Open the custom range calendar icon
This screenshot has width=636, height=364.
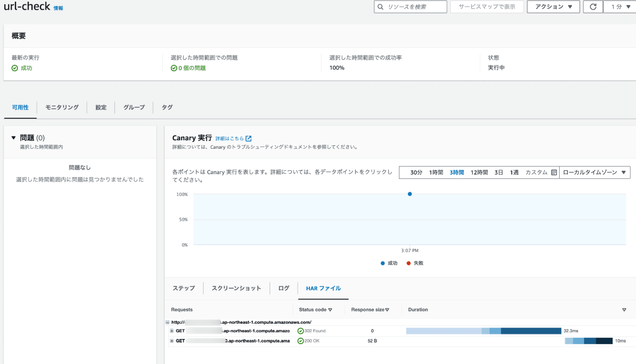pos(554,172)
